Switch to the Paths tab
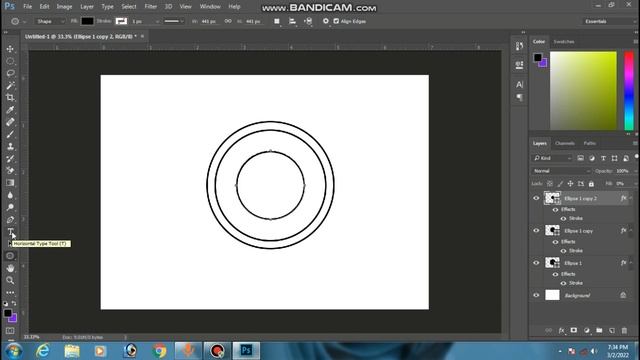Viewport: 640px width, 360px height. 589,143
